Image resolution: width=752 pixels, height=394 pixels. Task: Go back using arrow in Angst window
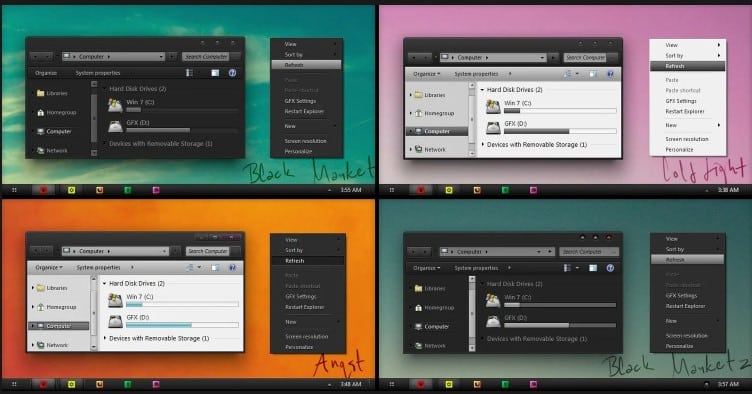35,251
